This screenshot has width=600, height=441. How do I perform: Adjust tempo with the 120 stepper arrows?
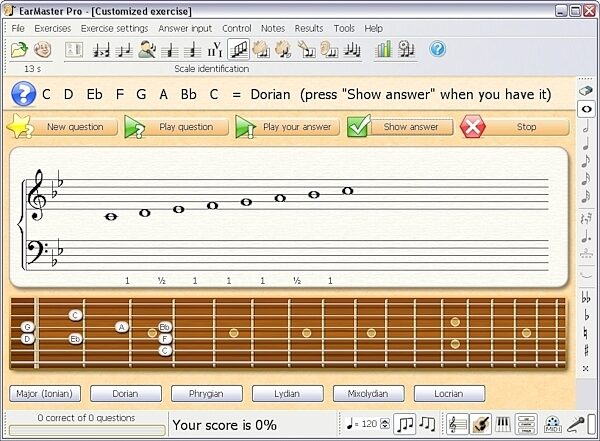click(385, 424)
